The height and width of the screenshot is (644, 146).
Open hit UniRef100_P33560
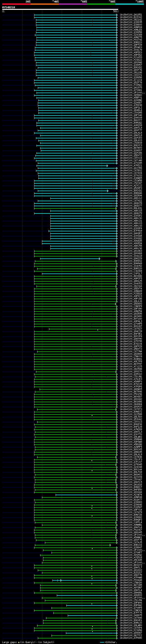[x=131, y=85]
